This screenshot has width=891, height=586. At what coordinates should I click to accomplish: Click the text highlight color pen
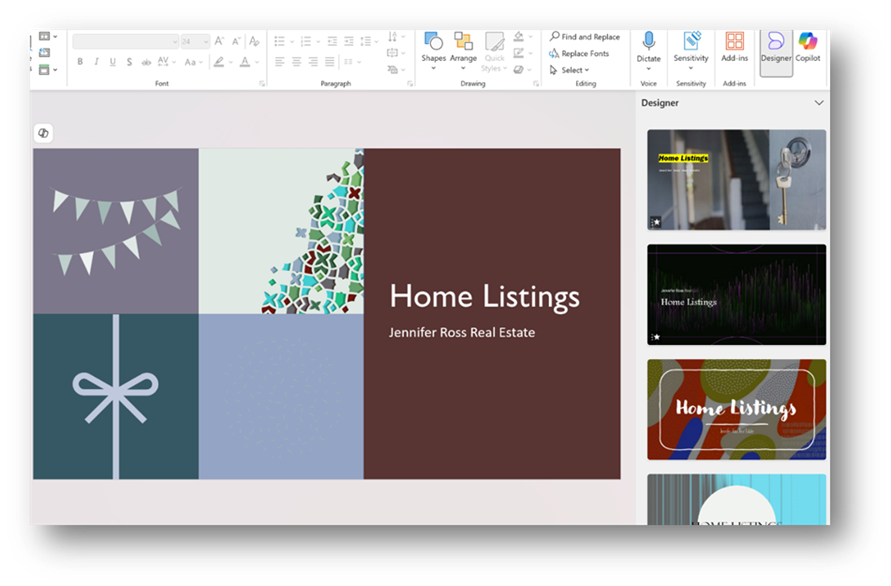219,61
